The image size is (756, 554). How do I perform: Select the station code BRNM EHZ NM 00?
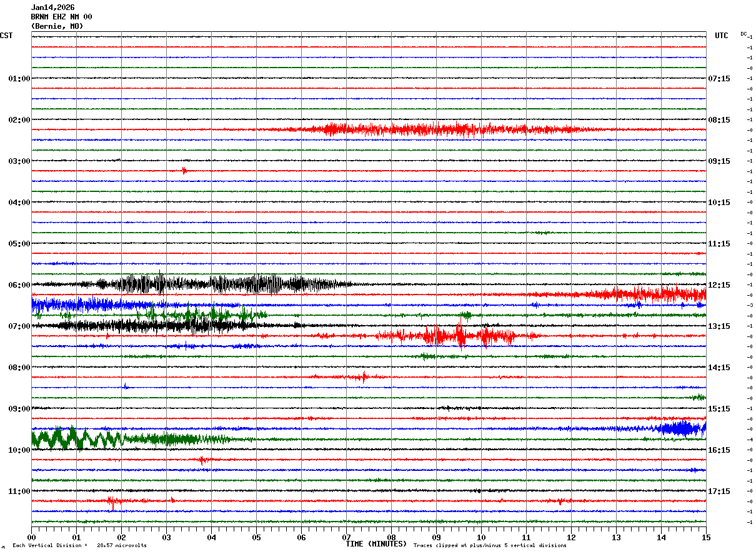[x=61, y=17]
